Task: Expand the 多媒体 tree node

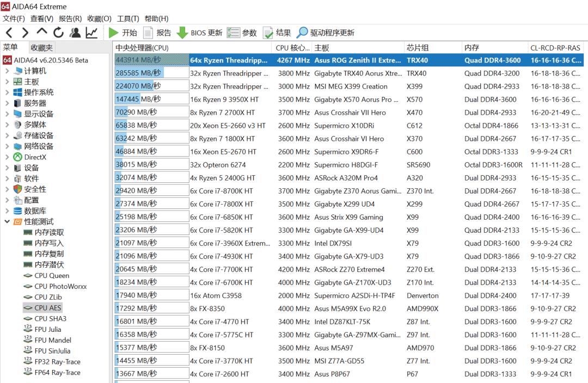Action: click(7, 125)
